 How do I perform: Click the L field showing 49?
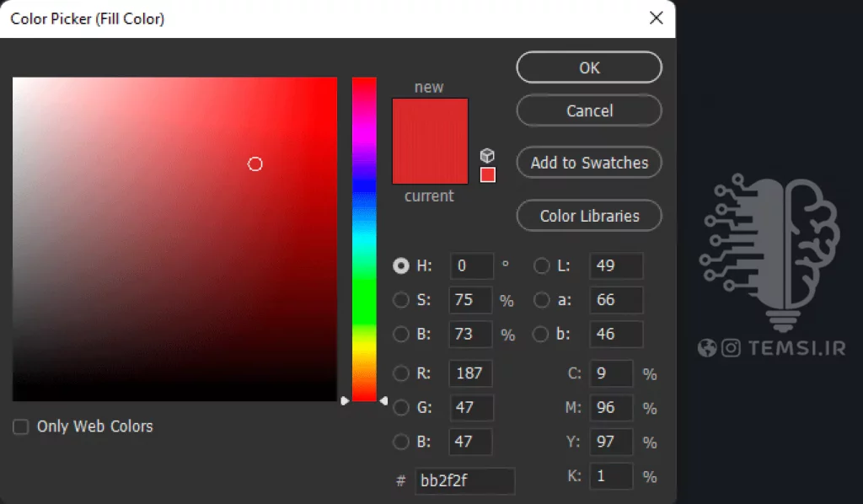pos(616,265)
